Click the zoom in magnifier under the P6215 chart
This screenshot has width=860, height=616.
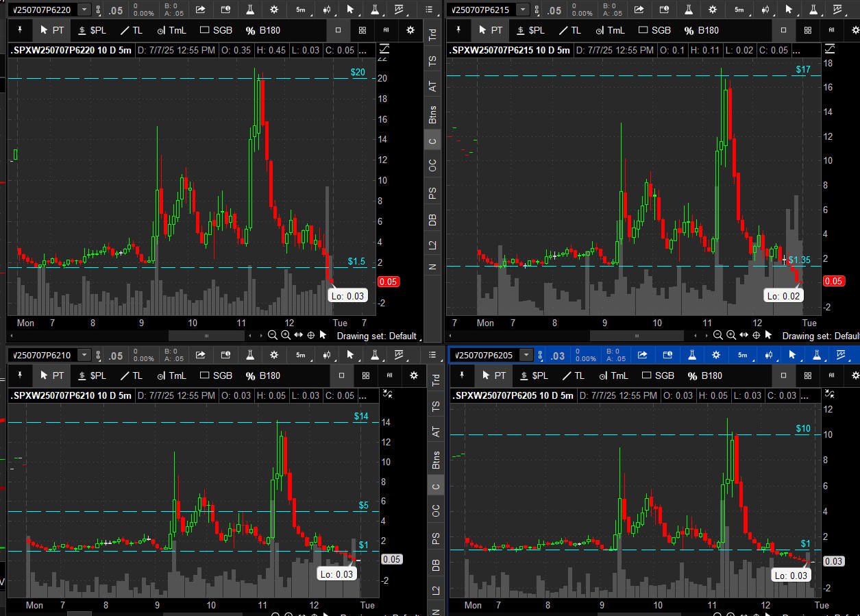tap(730, 335)
